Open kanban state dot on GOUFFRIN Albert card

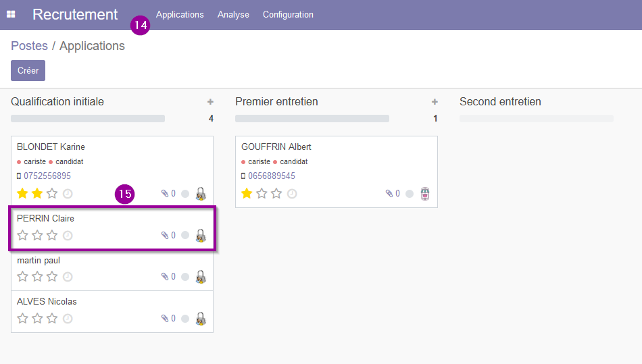tap(410, 193)
